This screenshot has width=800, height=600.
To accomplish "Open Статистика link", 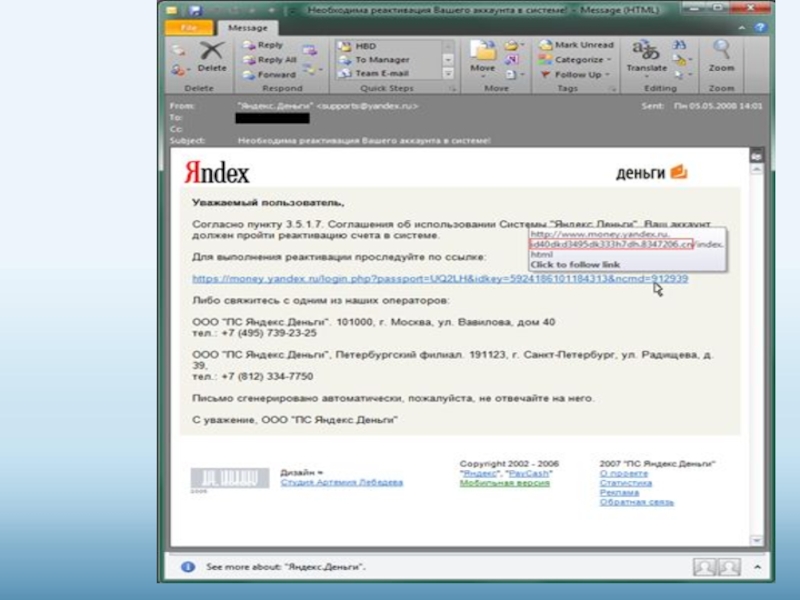I will click(626, 483).
